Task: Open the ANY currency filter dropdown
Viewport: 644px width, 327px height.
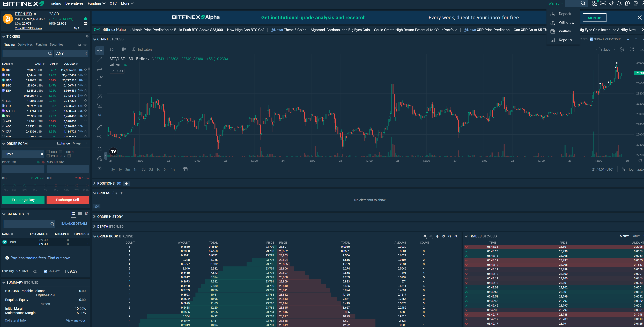Action: coord(71,53)
